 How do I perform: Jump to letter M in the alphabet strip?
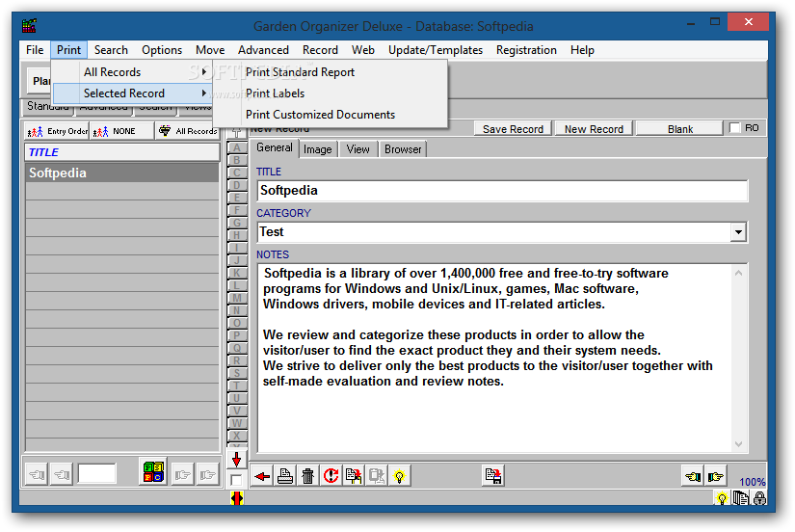click(x=236, y=298)
